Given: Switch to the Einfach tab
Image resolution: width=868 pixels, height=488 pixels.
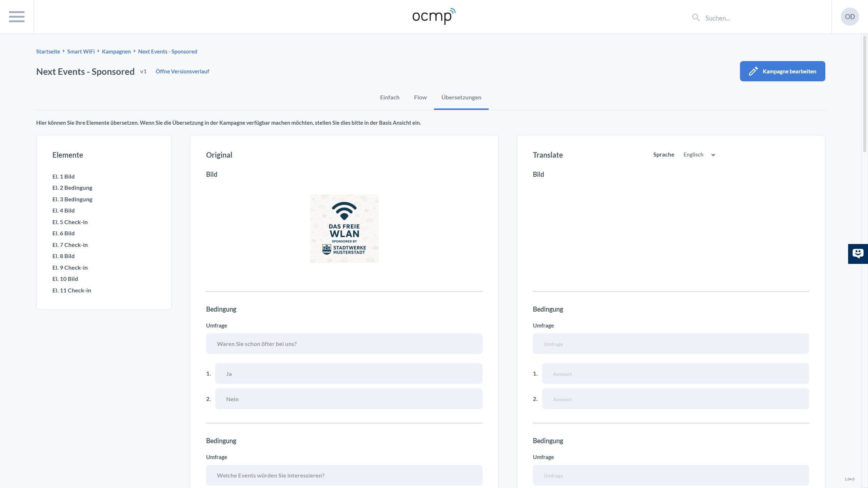Looking at the screenshot, I should pos(390,97).
